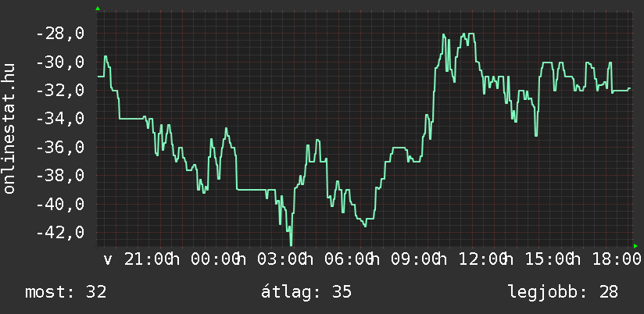Click the 18:00 time label

pyautogui.click(x=612, y=259)
